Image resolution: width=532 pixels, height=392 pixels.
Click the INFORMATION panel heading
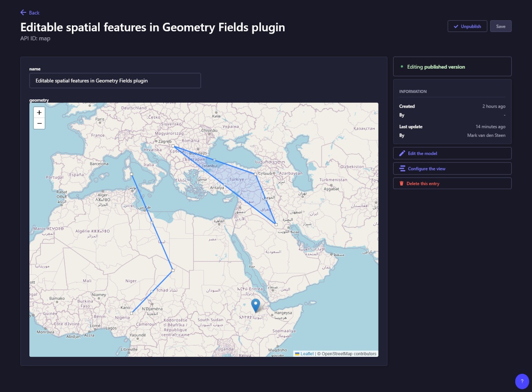pos(413,92)
